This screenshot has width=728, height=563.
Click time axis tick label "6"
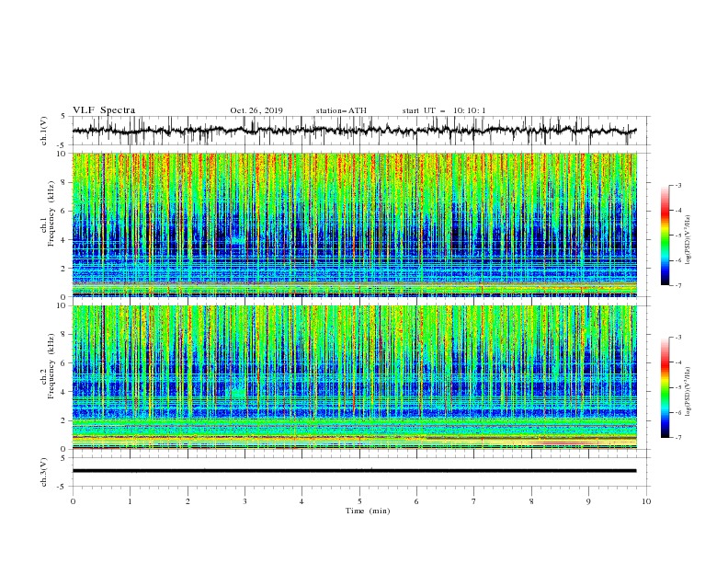coord(416,501)
